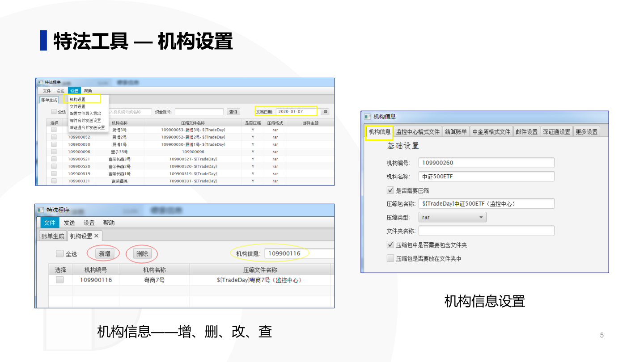The image size is (644, 362).
Task: Click the 交易日期 field showing 2020-01-07
Action: tap(297, 112)
